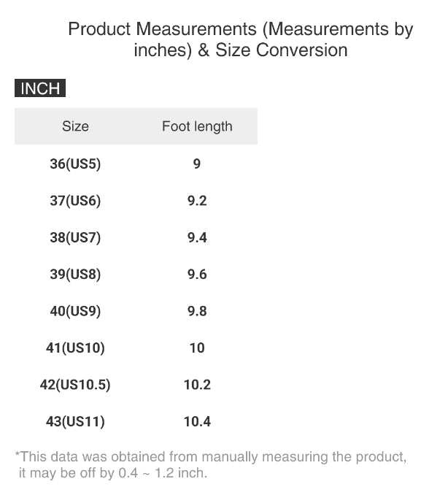Click the 43(US11) size cell
448x495 pixels.
75,421
